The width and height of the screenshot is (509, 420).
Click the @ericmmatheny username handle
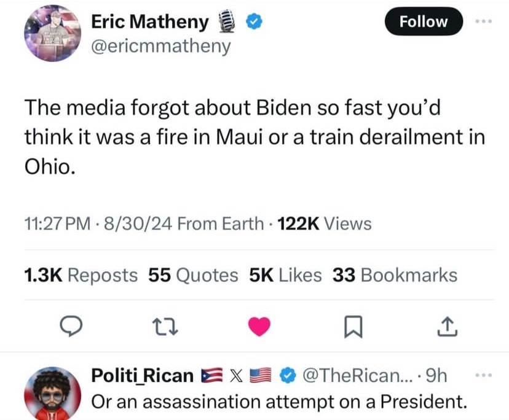pyautogui.click(x=160, y=45)
